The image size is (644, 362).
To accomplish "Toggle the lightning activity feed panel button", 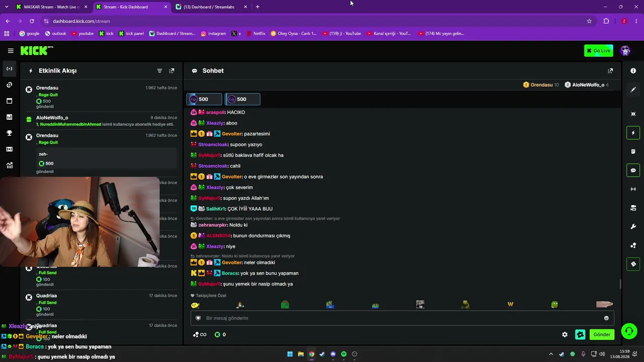I will (x=633, y=133).
